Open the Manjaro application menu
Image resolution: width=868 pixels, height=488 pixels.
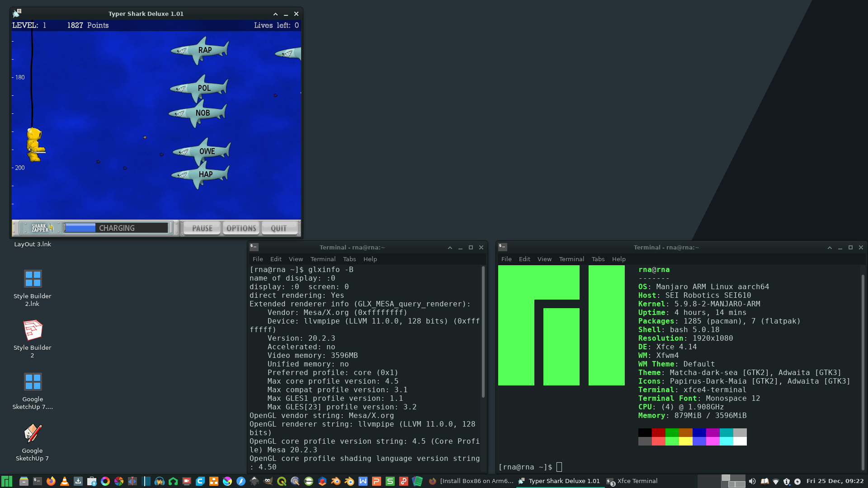point(7,481)
